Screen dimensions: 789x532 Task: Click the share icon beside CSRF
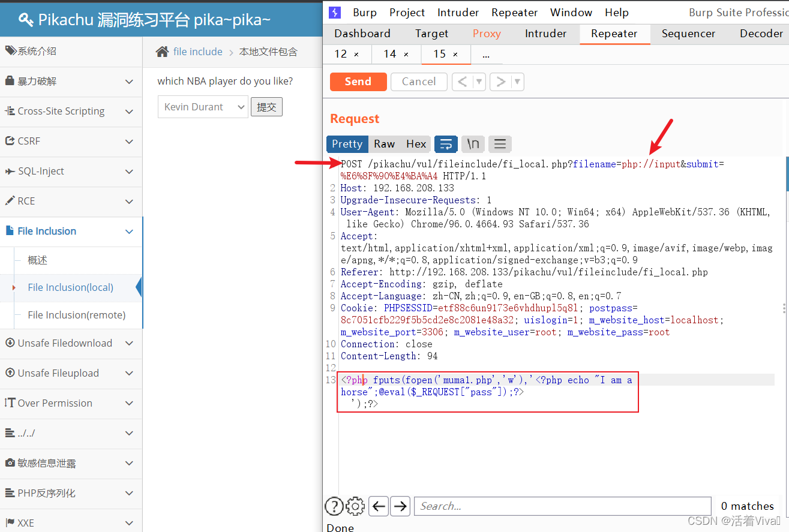click(x=10, y=141)
